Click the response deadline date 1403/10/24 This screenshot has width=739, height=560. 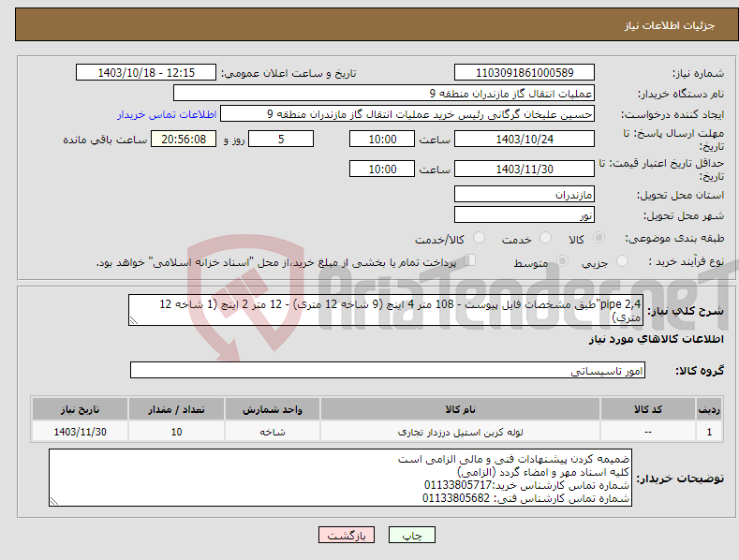click(x=525, y=139)
